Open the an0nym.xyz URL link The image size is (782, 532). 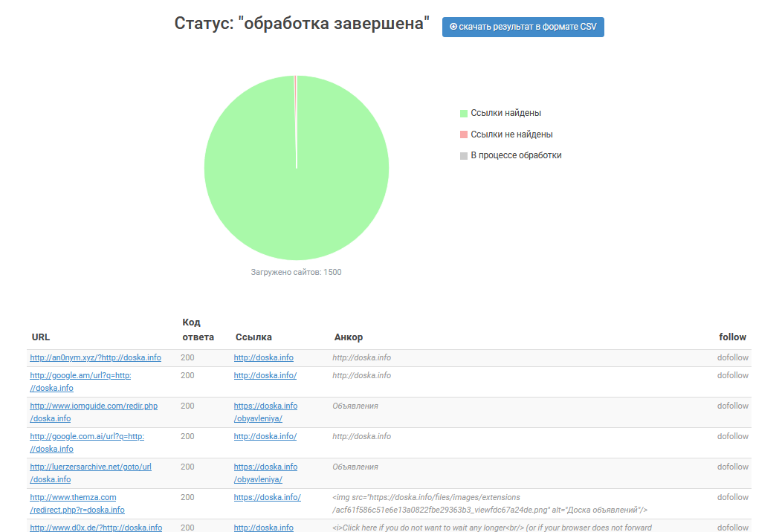[95, 357]
